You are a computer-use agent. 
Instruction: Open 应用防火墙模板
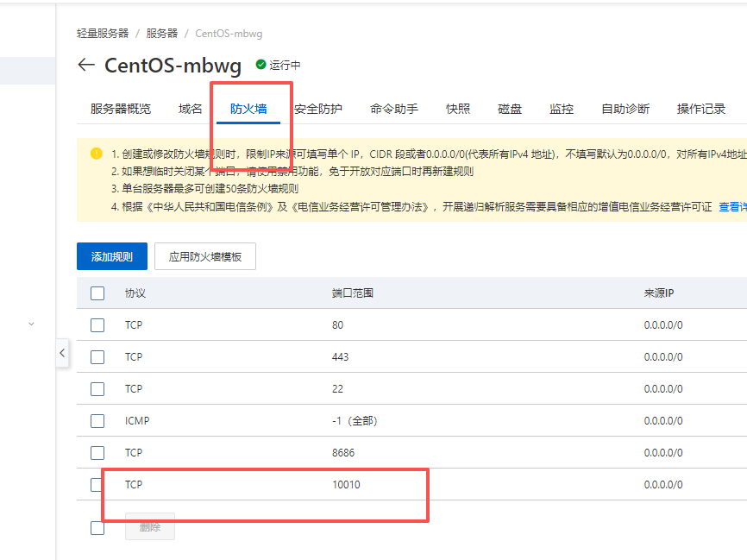pyautogui.click(x=204, y=256)
